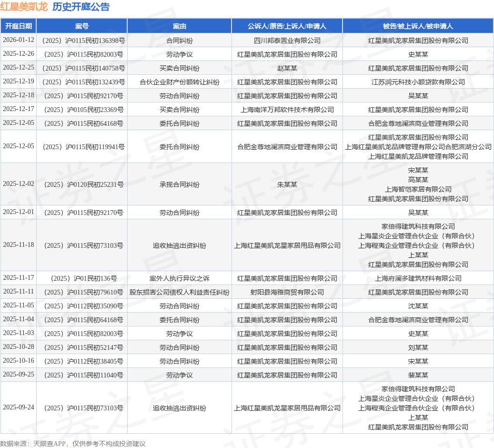494x448 pixels.
Task: Open 射阳县海雅商贸有限公司 plaintiff entry
Action: 287,292
